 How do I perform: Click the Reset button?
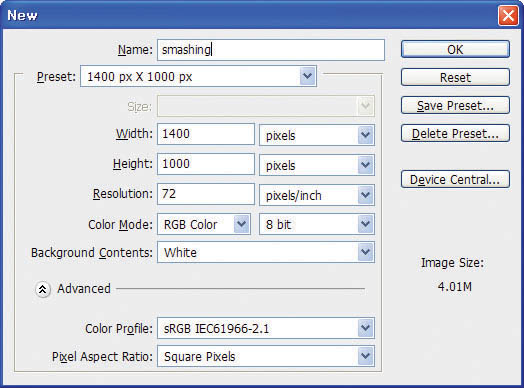[455, 77]
